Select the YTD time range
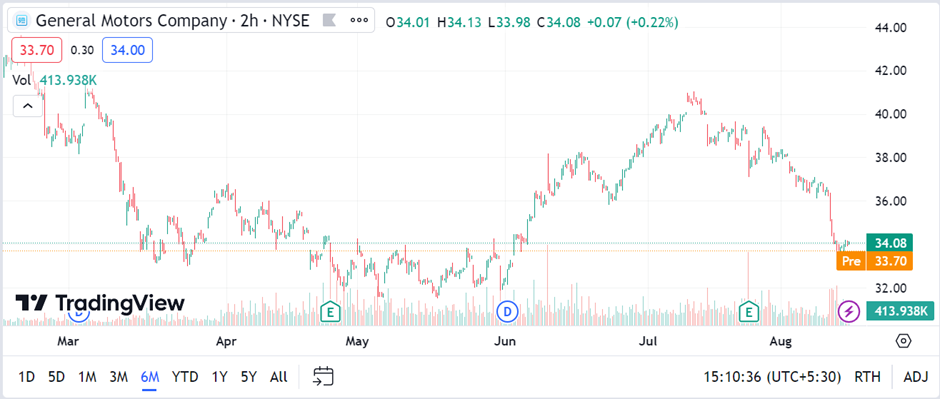This screenshot has height=399, width=940. [x=185, y=377]
